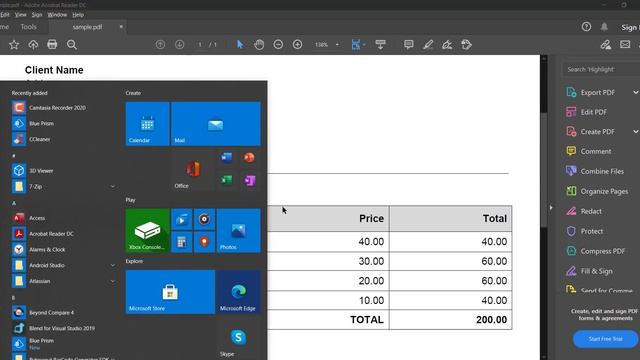Open the Mail tile
The image size is (640, 360).
pyautogui.click(x=216, y=124)
